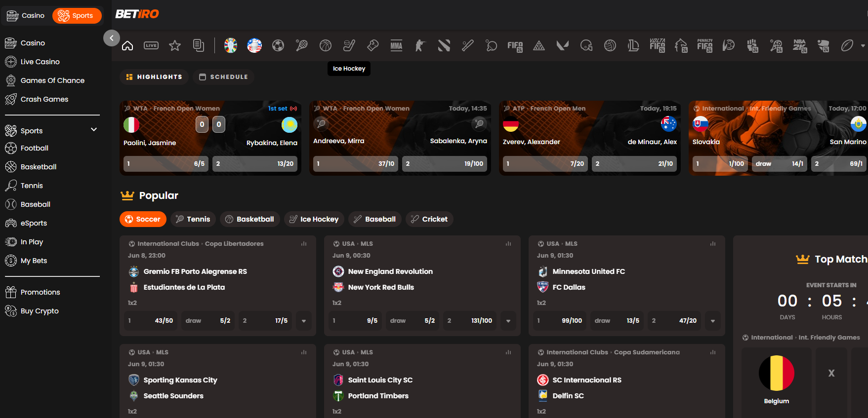Bet on Slovakia draw at 14/1
This screenshot has width=868, height=418.
tap(780, 164)
